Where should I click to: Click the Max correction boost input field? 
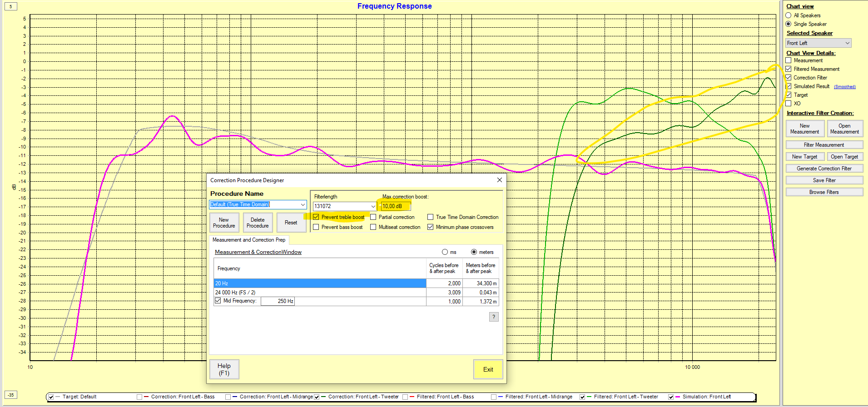coord(395,206)
